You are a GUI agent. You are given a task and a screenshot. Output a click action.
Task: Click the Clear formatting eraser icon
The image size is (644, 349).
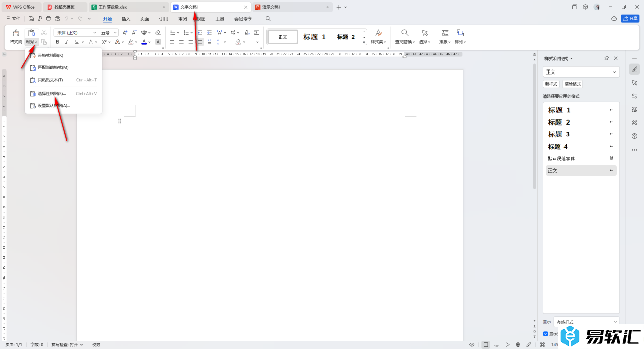[158, 32]
